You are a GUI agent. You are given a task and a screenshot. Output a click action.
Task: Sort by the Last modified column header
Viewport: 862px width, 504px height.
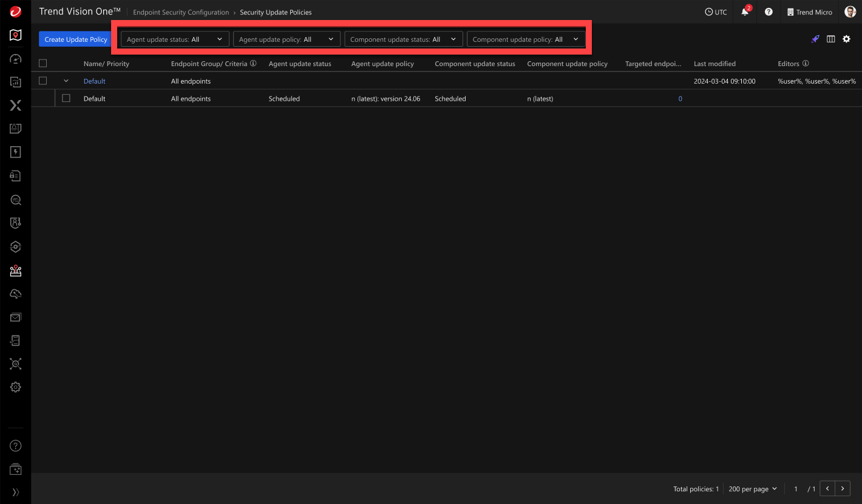click(714, 64)
